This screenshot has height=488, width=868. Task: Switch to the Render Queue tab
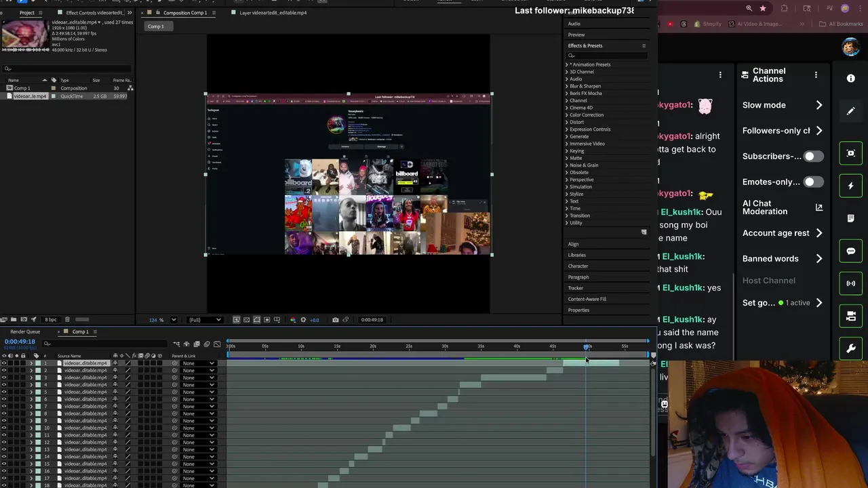pyautogui.click(x=25, y=331)
